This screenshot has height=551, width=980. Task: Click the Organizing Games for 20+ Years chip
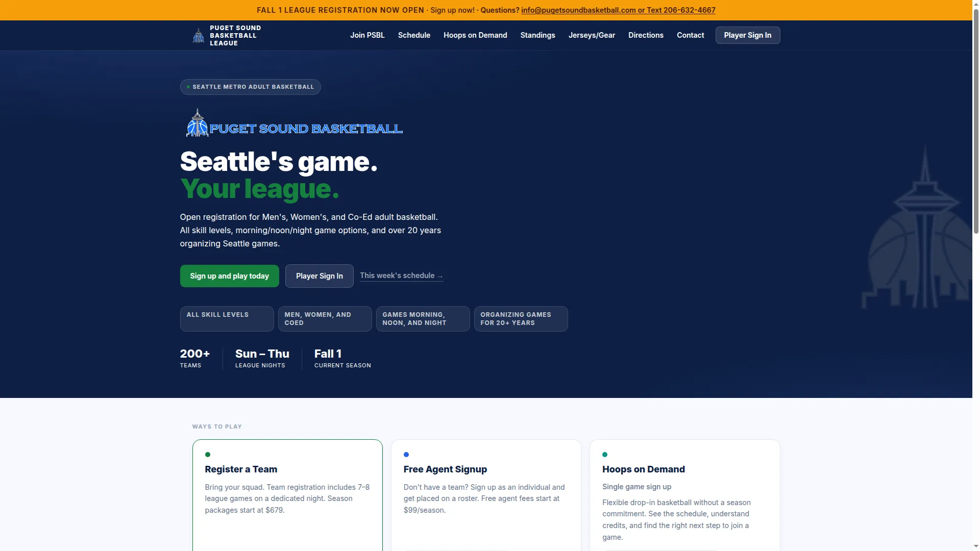click(x=521, y=319)
